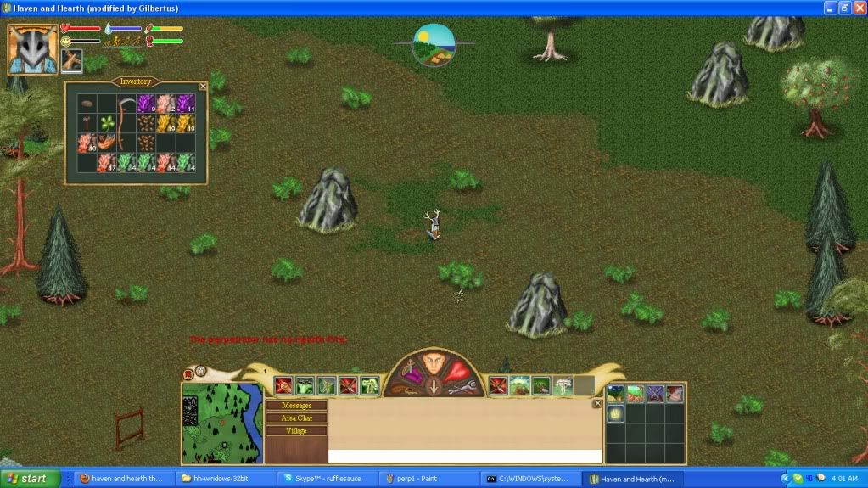
Task: Switch to C:\WINDOWS command prompt taskbar item
Action: (530, 479)
